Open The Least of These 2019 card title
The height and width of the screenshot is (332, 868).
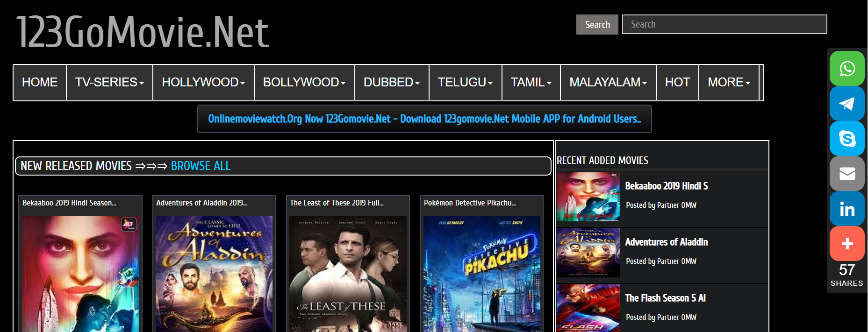[337, 203]
